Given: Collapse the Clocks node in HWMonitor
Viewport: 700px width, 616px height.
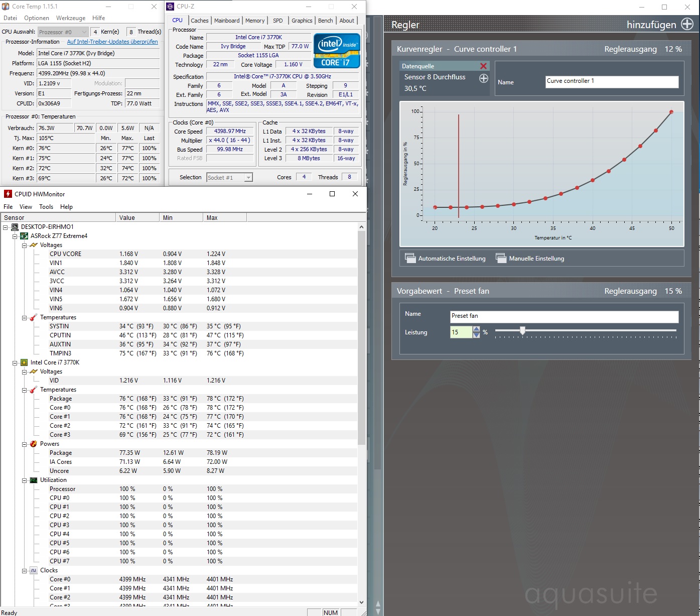Looking at the screenshot, I should pyautogui.click(x=25, y=570).
